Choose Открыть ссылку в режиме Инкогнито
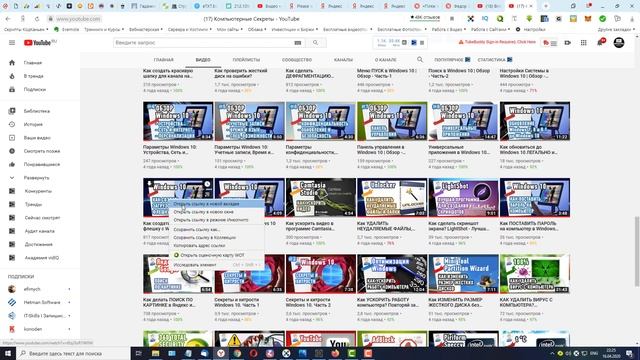 pyautogui.click(x=217, y=220)
